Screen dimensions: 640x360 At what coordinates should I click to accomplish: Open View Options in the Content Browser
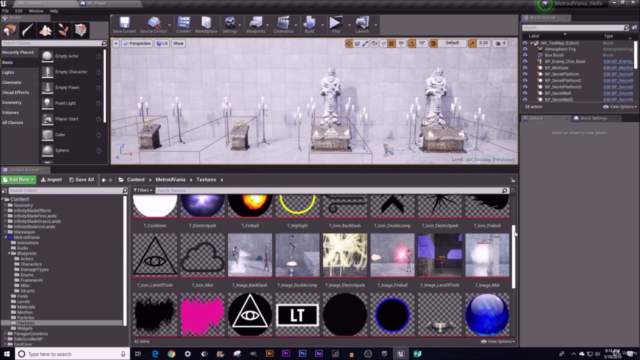[x=498, y=342]
